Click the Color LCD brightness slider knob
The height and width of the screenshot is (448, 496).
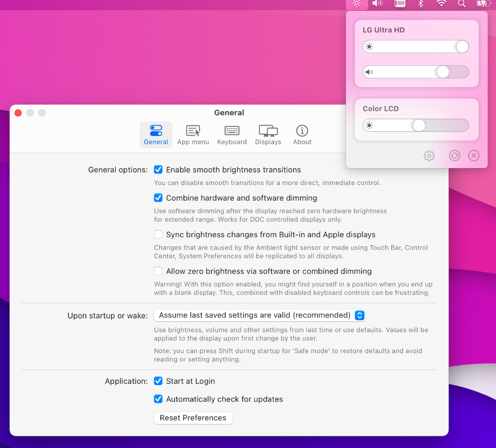[419, 125]
